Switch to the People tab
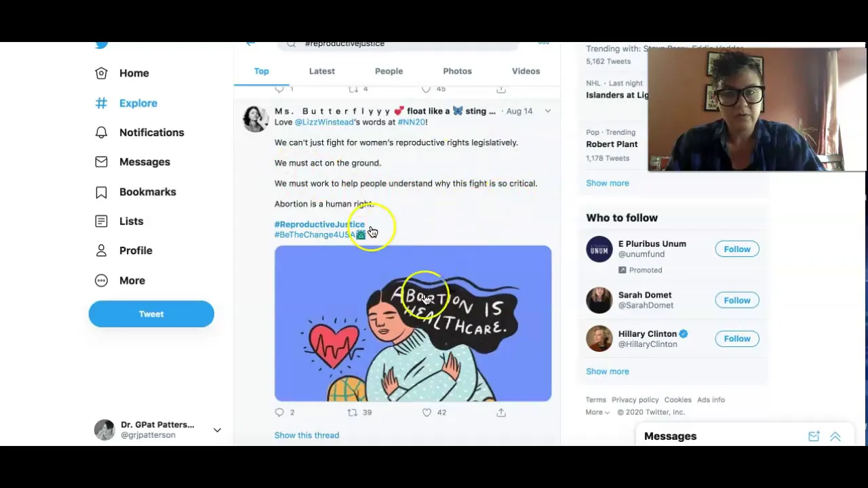 coord(389,71)
